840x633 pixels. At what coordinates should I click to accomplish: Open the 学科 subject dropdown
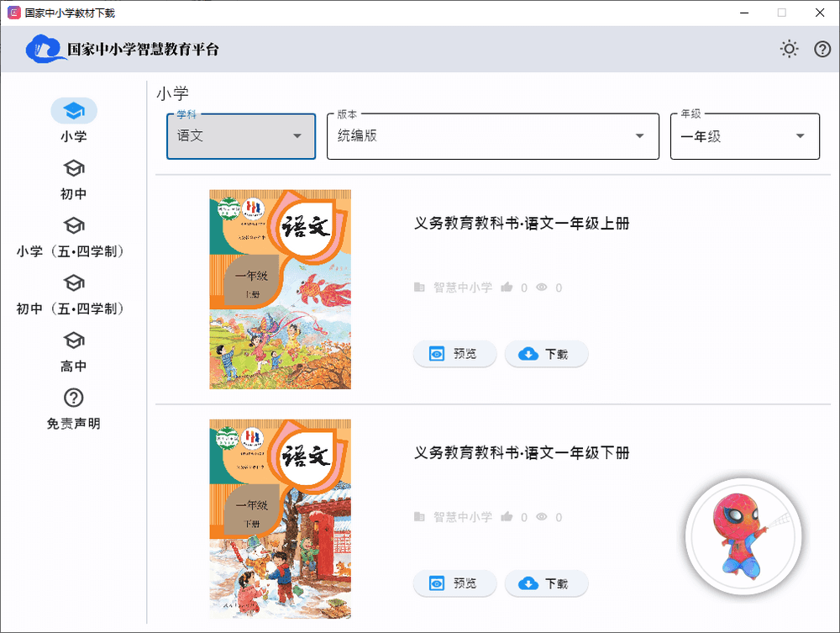tap(240, 135)
